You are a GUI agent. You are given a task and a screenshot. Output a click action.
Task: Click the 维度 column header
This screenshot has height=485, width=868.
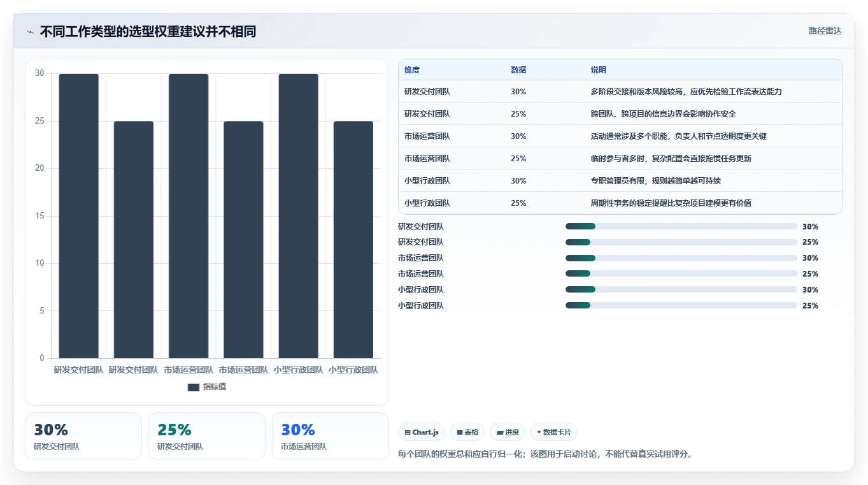tap(412, 70)
